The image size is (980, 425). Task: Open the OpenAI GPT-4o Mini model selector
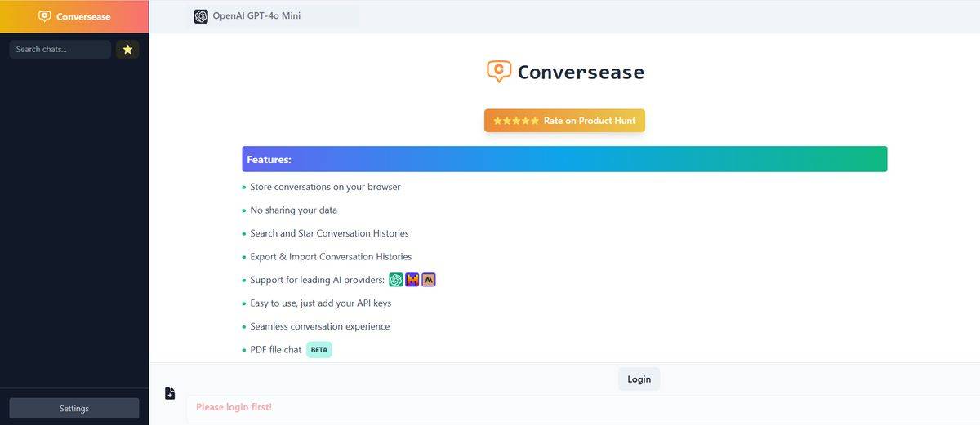pyautogui.click(x=273, y=16)
